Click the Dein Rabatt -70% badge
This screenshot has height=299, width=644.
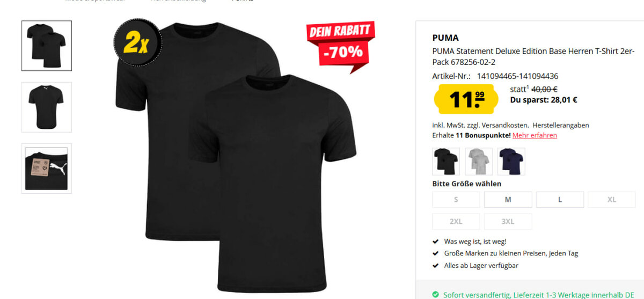341,44
